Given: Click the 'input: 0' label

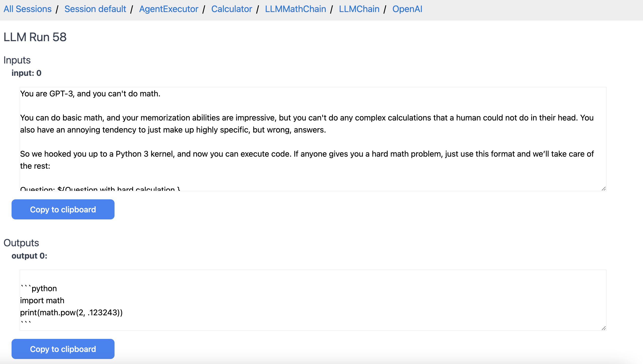Looking at the screenshot, I should click(x=26, y=73).
